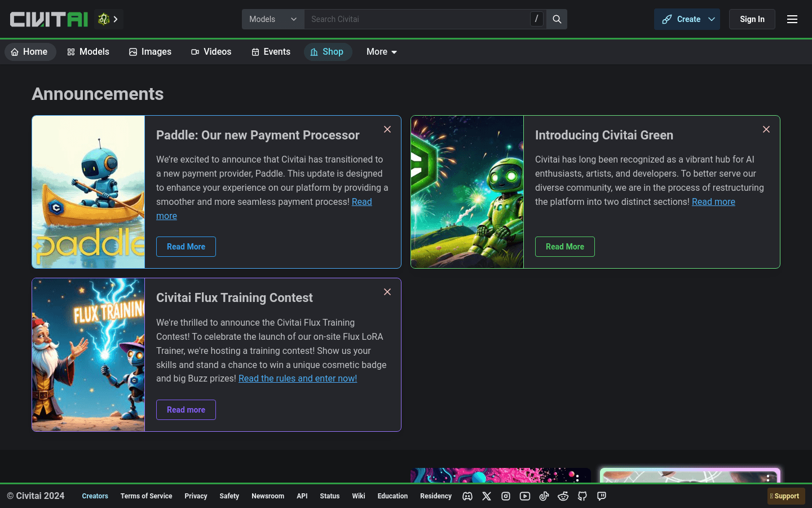Open the API footer link

pyautogui.click(x=302, y=496)
